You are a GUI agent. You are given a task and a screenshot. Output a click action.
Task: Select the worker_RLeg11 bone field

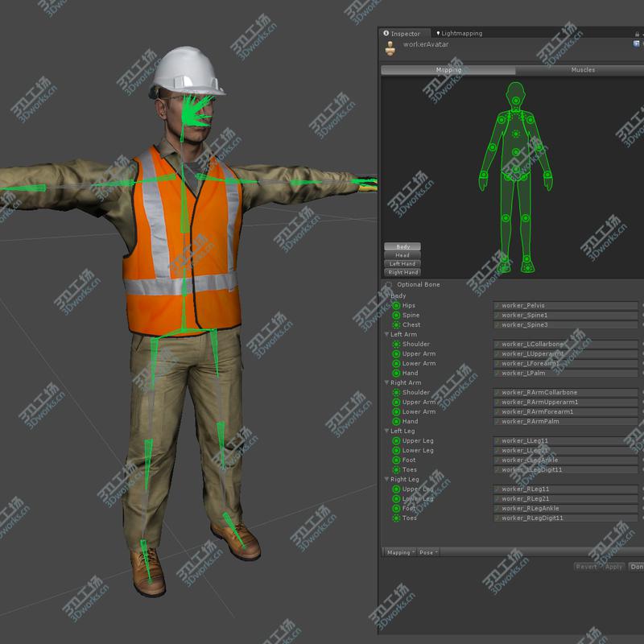point(566,489)
